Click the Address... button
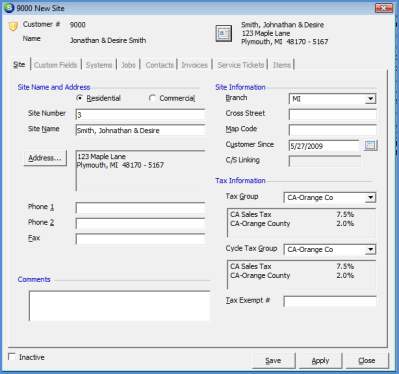 point(45,158)
